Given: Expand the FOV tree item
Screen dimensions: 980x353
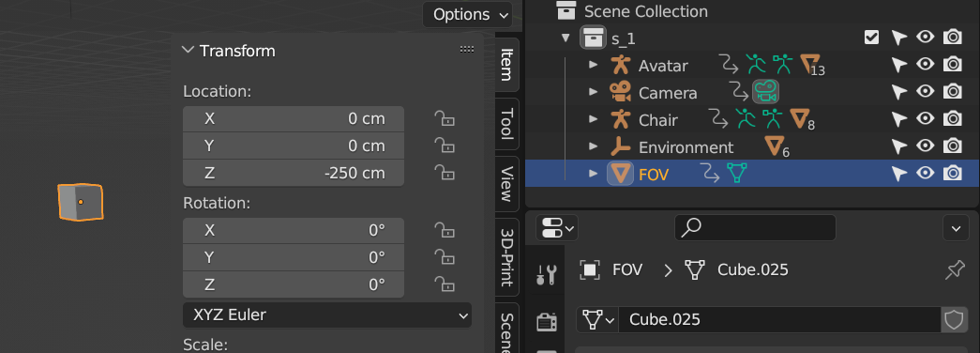Looking at the screenshot, I should click(x=593, y=173).
